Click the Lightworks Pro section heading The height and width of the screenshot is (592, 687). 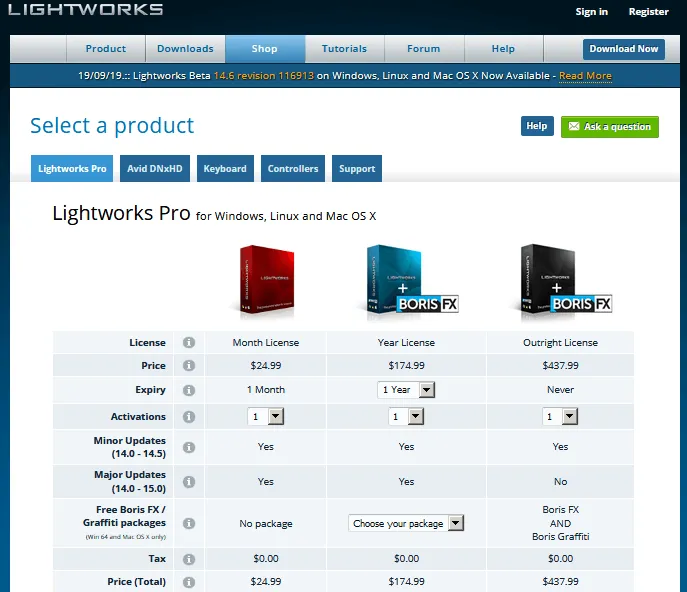pos(214,213)
